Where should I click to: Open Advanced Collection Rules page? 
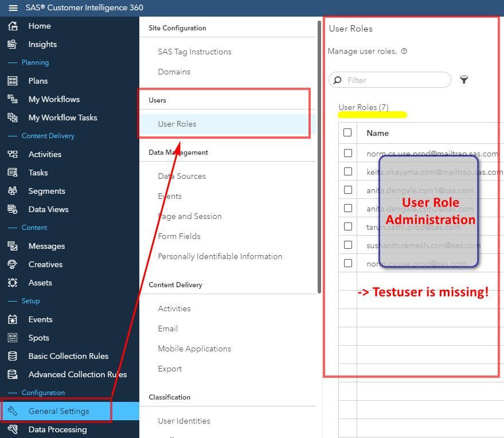tap(77, 374)
